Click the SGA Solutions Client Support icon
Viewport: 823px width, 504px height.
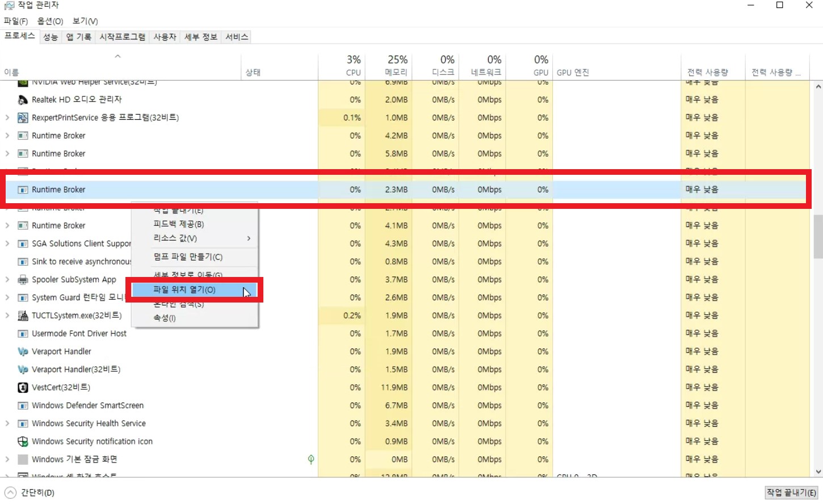click(23, 244)
